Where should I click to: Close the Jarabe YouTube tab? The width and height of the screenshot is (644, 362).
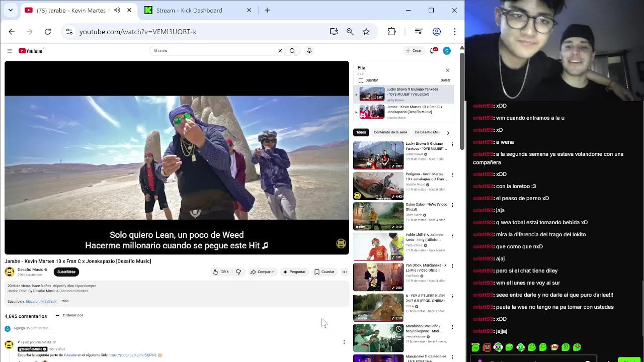click(x=129, y=10)
